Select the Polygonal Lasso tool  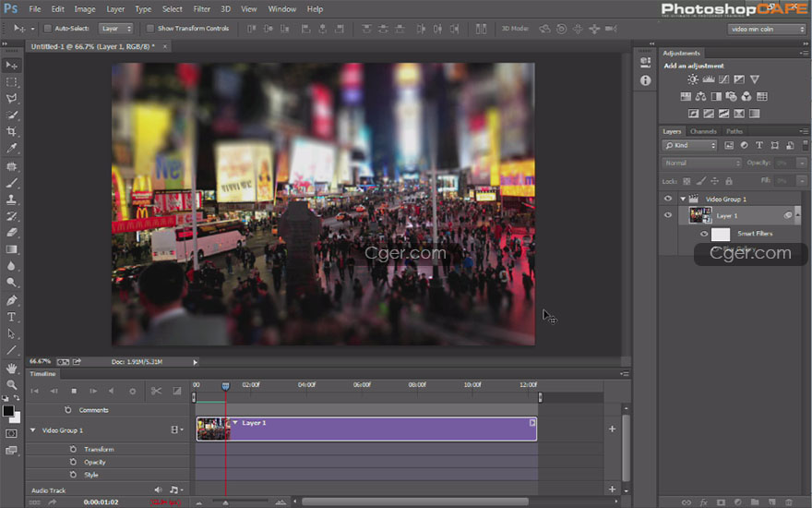[x=11, y=99]
